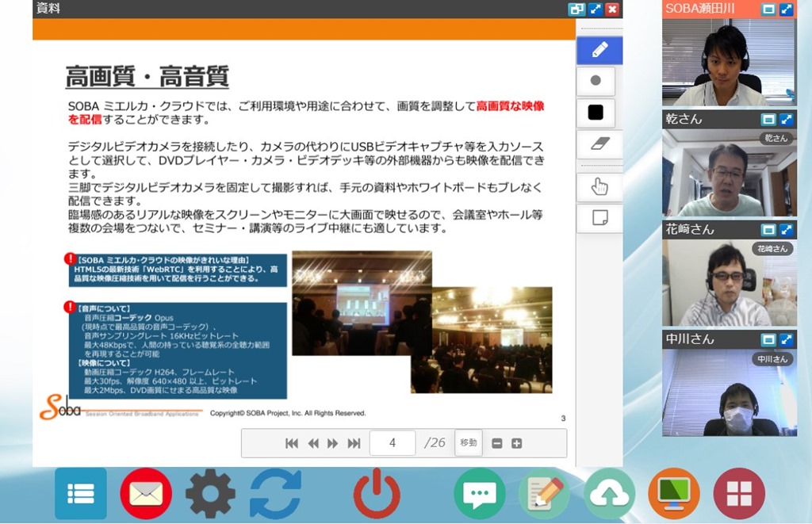Add a sticky note

coord(599,218)
